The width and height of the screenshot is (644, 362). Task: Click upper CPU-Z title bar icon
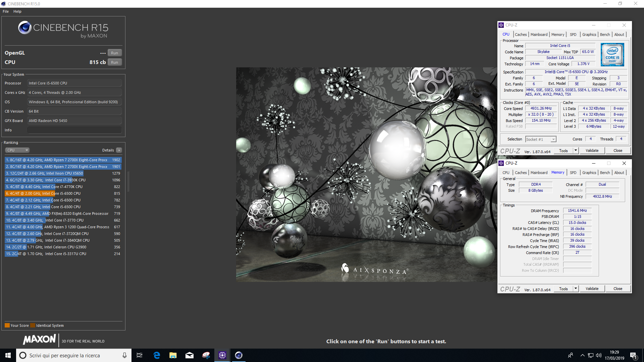[501, 25]
